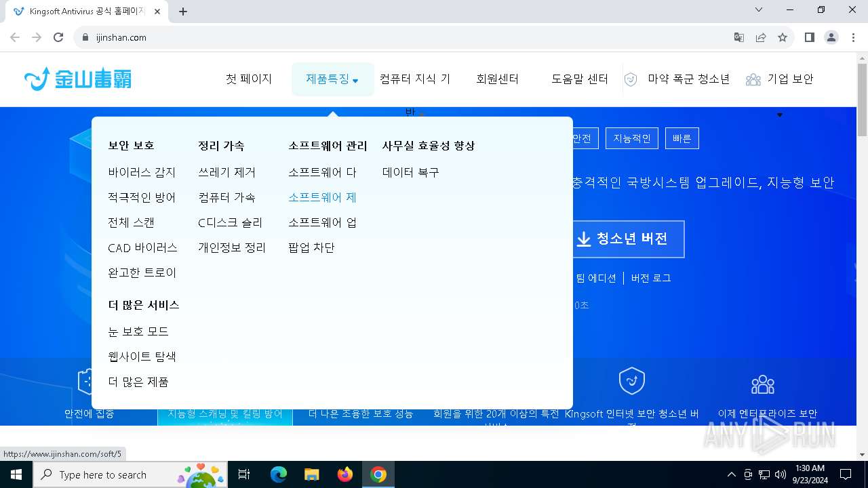
Task: Open notification center icon
Action: click(x=846, y=474)
